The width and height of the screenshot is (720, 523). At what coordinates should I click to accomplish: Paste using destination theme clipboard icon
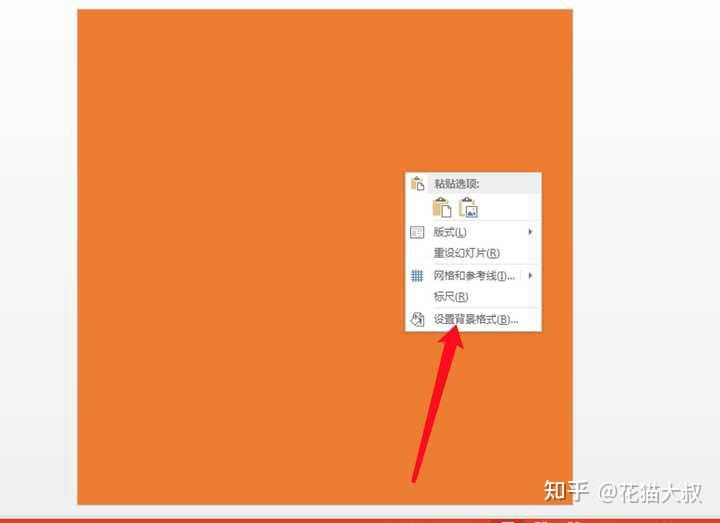click(x=442, y=208)
